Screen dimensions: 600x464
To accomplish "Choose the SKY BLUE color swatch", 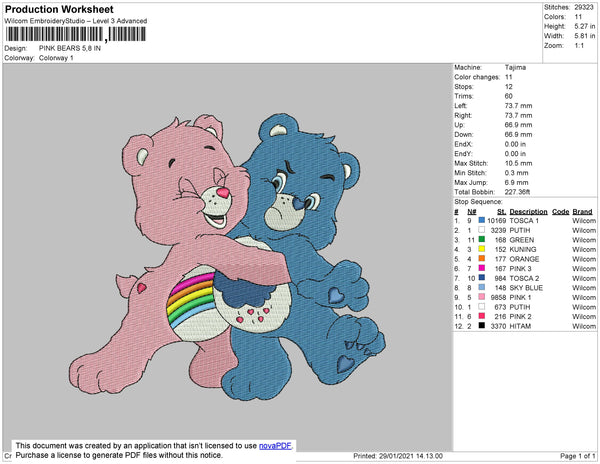I will (x=482, y=287).
